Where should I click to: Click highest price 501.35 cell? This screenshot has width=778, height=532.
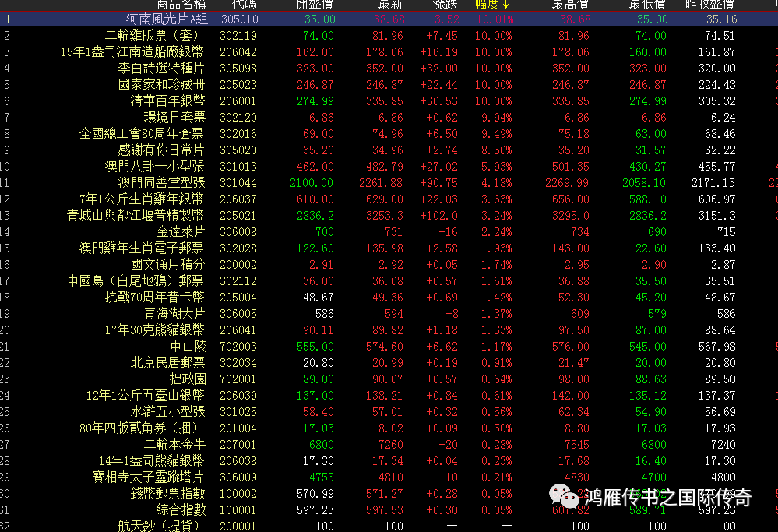571,166
